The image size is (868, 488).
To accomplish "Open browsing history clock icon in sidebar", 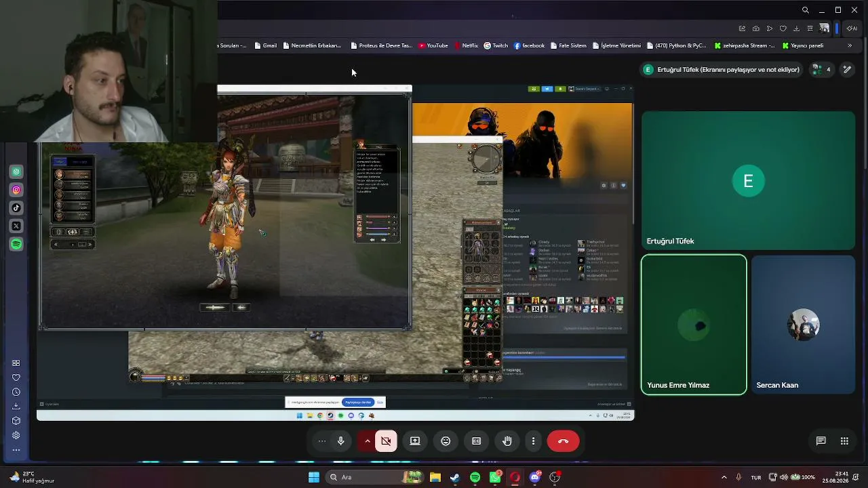I will pos(16,392).
